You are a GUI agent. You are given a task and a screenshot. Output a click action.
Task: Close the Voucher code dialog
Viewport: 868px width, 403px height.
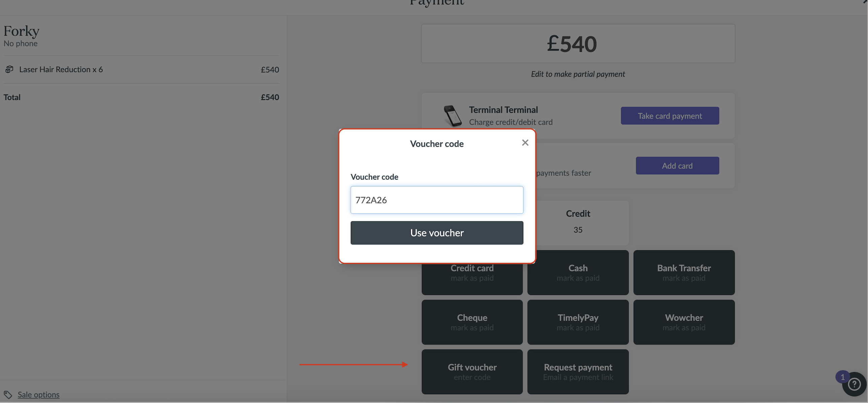click(525, 143)
